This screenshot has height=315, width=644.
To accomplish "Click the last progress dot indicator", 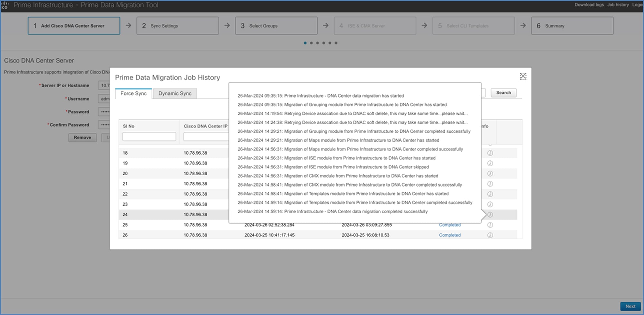I will (x=336, y=43).
